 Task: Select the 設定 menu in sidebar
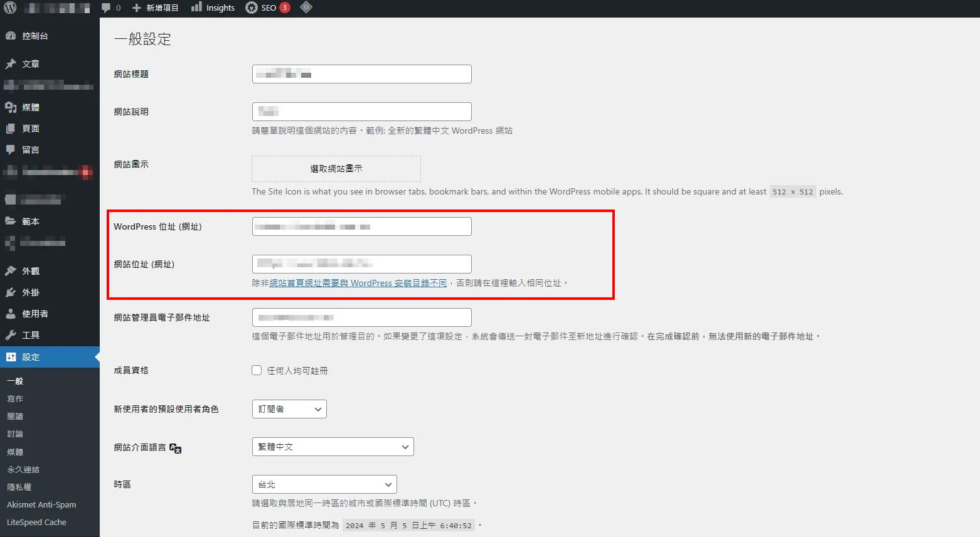50,357
